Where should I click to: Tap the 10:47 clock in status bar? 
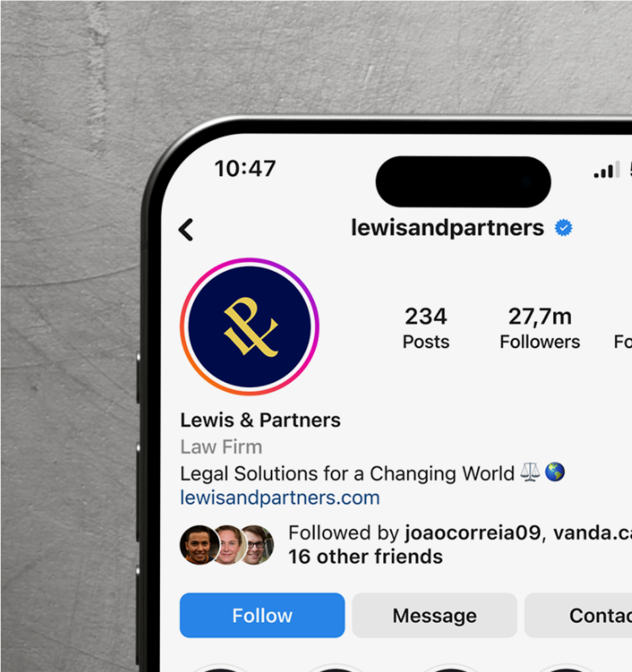pos(245,169)
